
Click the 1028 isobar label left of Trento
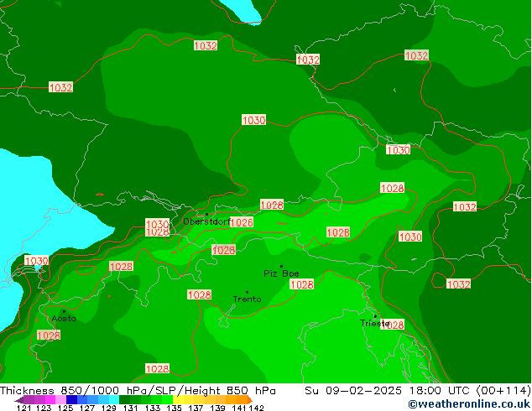coord(200,294)
